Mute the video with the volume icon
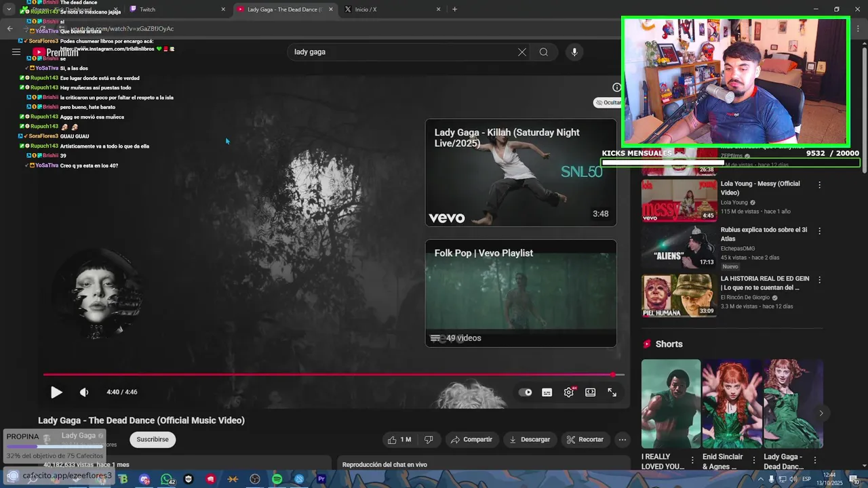 (84, 392)
